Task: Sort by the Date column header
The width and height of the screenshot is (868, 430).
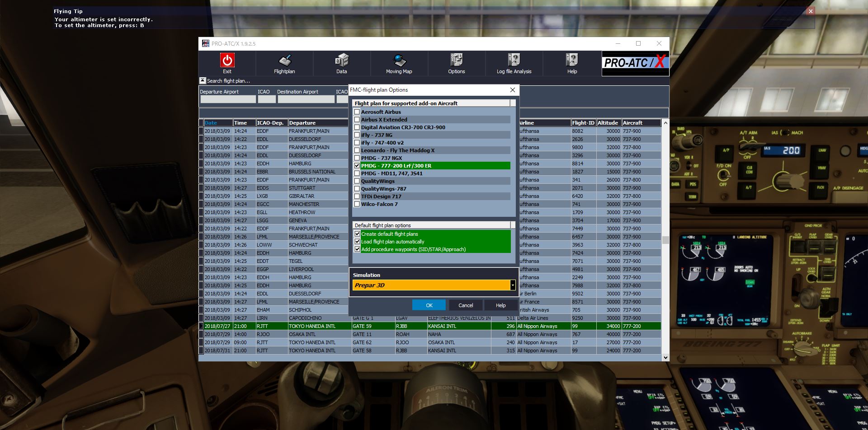Action: [x=218, y=123]
